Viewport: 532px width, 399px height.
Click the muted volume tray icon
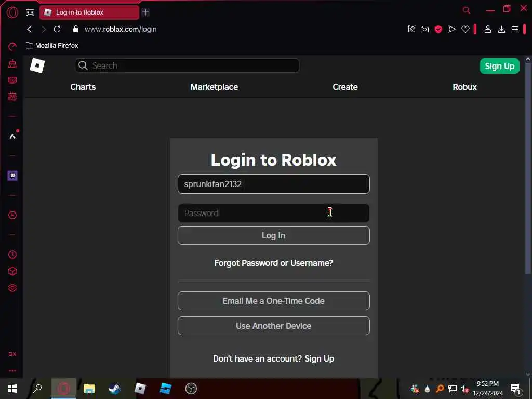(464, 389)
